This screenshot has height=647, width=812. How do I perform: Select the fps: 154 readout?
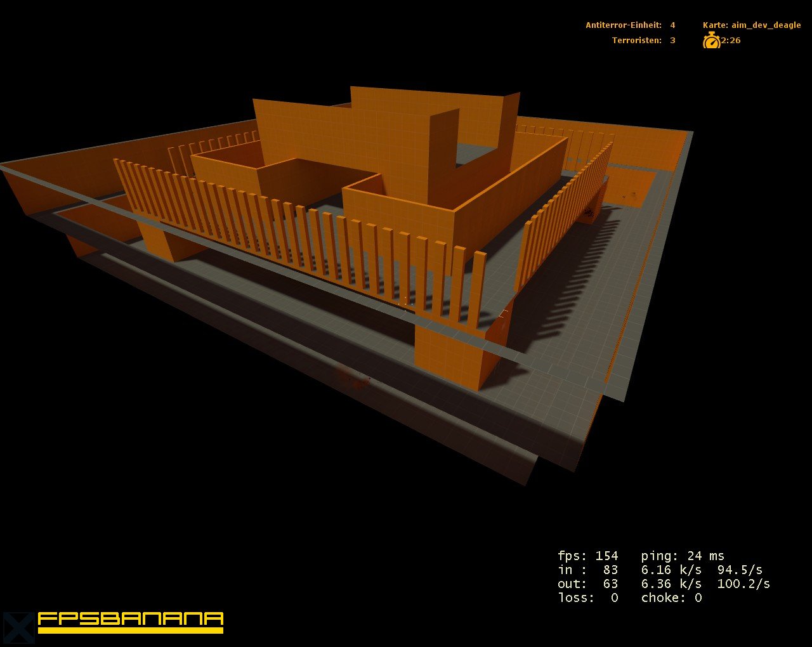(587, 555)
